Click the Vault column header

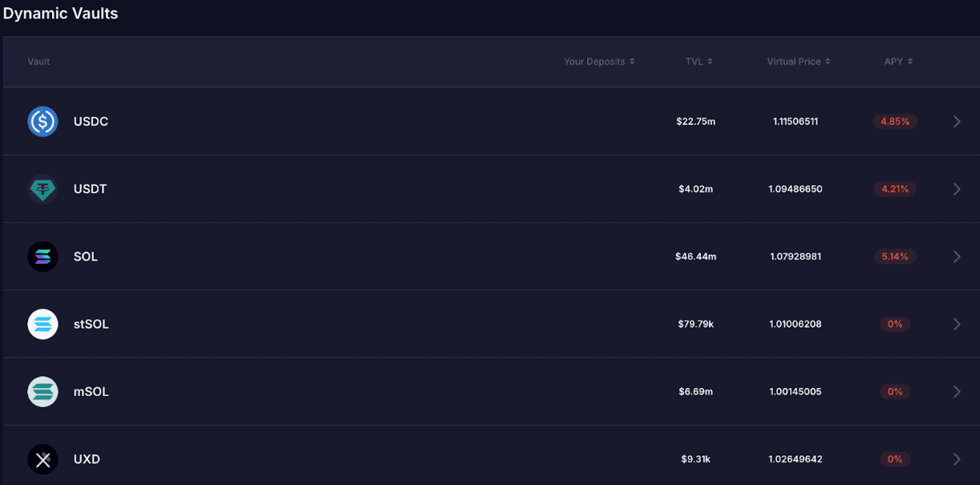click(38, 62)
